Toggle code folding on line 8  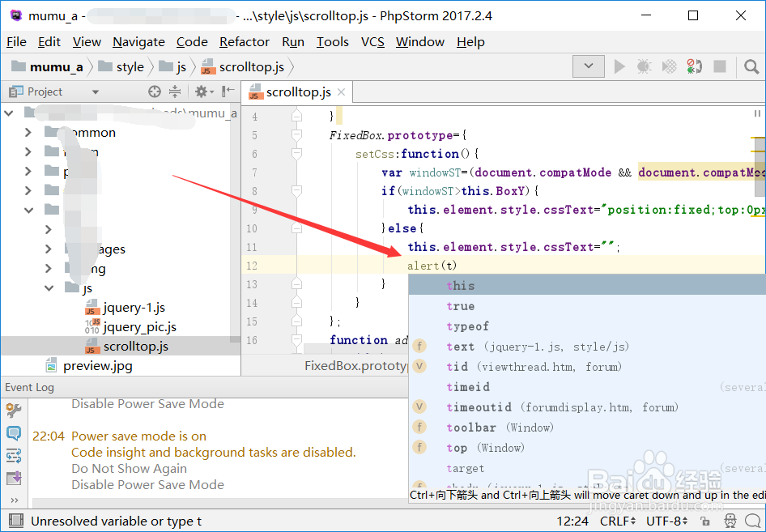tap(296, 191)
